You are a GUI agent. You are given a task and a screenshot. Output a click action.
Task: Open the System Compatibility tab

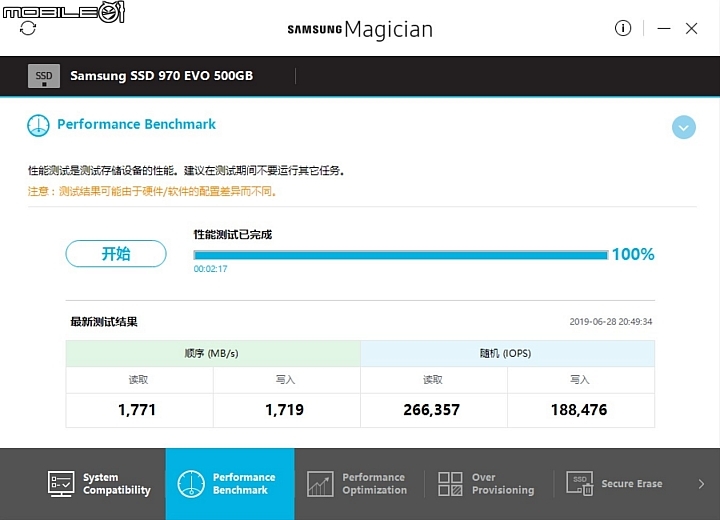[x=99, y=484]
